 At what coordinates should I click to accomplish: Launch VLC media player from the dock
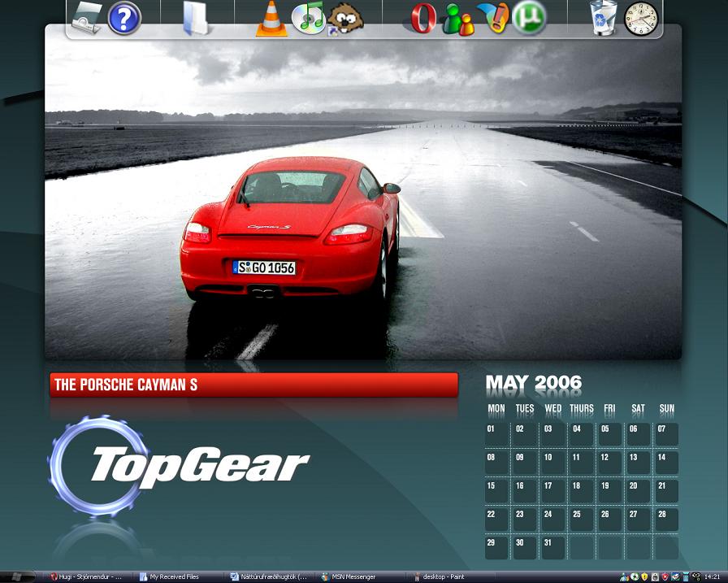coord(271,19)
